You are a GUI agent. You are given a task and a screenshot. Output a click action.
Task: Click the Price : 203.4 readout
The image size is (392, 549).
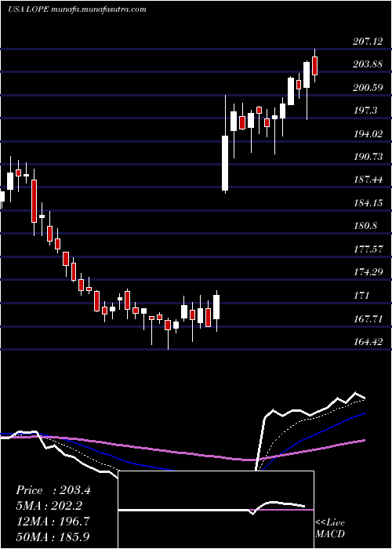(53, 490)
